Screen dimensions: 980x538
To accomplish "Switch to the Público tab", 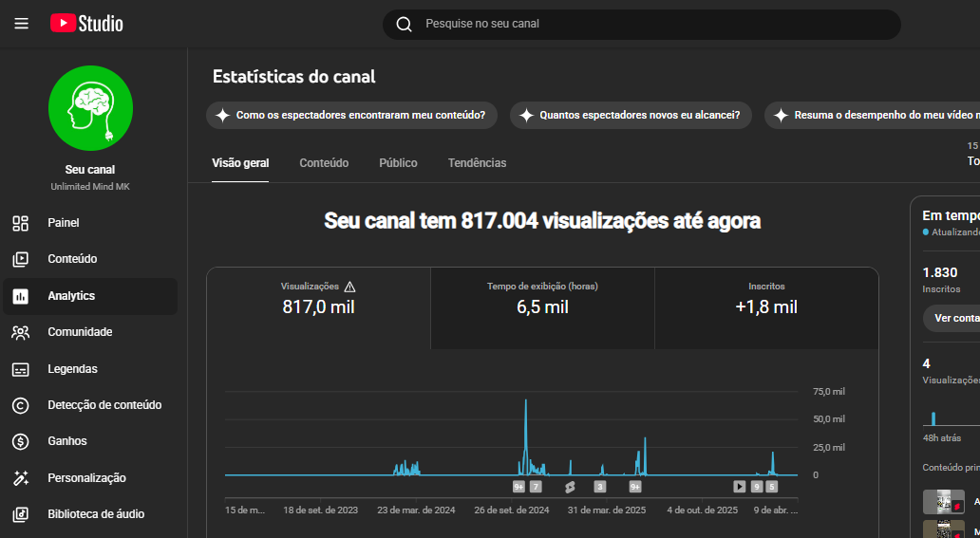I will (398, 163).
